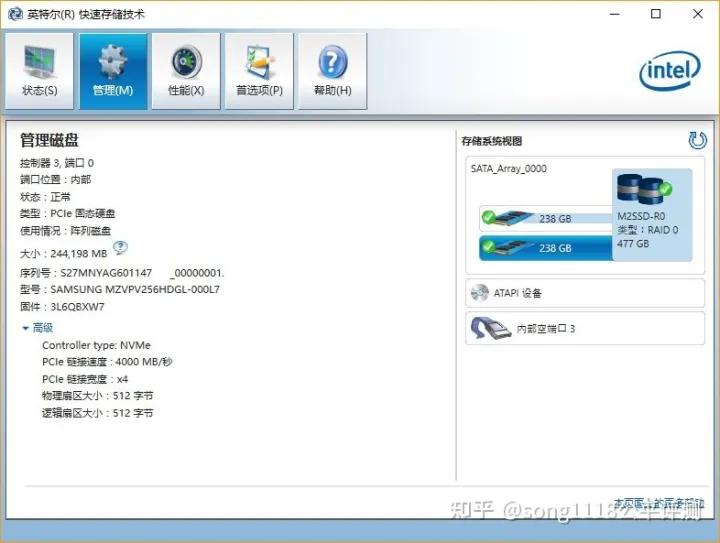Click model SAMSUNG MZVPV256HDGL-000L7 text

(x=135, y=290)
